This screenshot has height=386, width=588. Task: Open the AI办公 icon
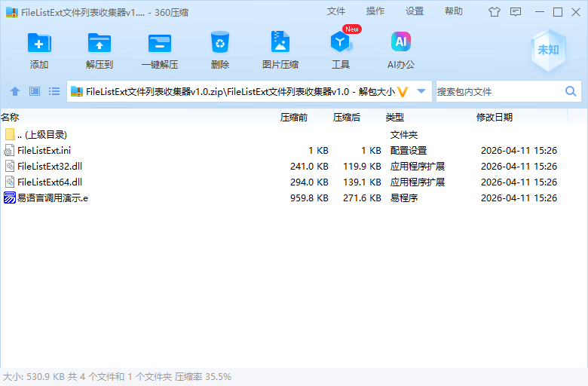[401, 41]
